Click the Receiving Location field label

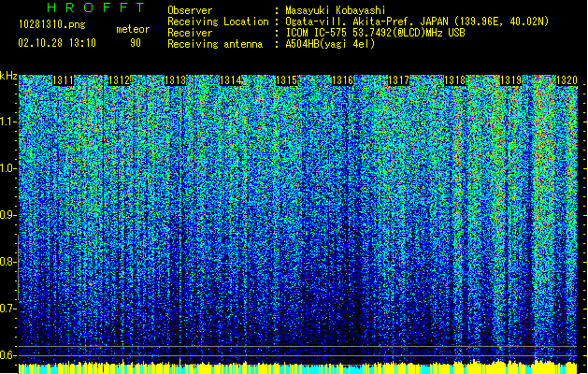tap(218, 22)
